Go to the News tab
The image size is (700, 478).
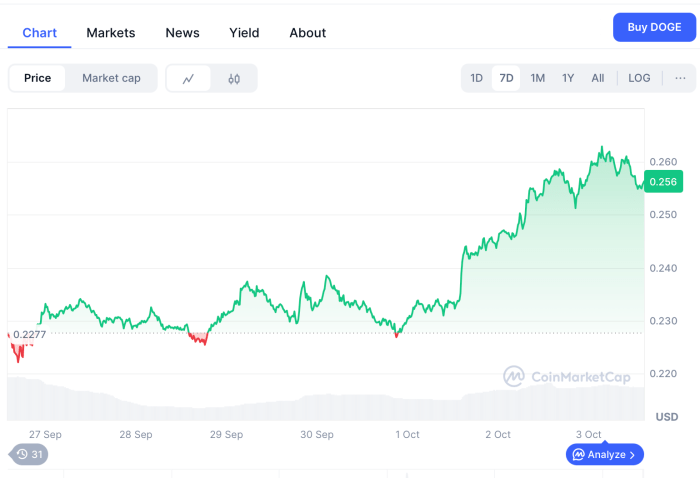coord(182,33)
